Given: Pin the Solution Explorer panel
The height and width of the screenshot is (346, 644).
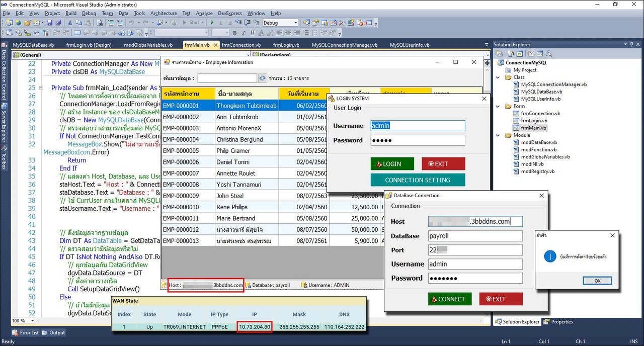Looking at the screenshot, I should pyautogui.click(x=632, y=44).
